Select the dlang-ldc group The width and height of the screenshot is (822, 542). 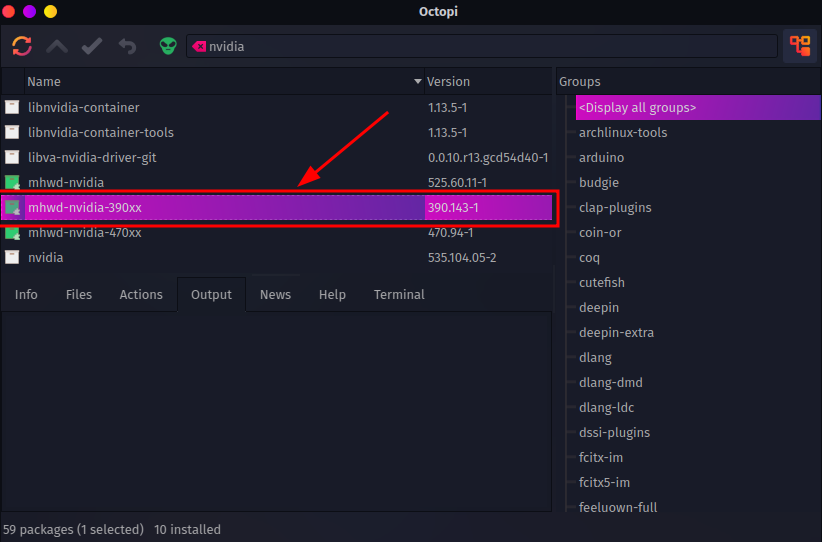point(607,407)
